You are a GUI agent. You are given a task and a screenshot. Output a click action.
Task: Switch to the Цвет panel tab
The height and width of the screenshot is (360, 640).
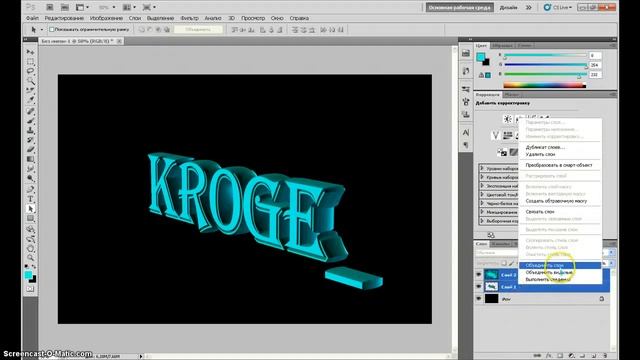(x=481, y=45)
